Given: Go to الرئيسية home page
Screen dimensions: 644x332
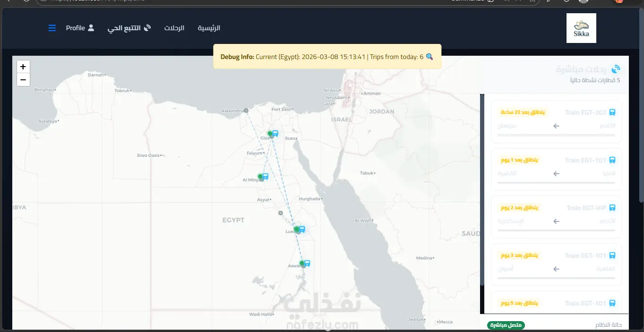Looking at the screenshot, I should tap(209, 28).
